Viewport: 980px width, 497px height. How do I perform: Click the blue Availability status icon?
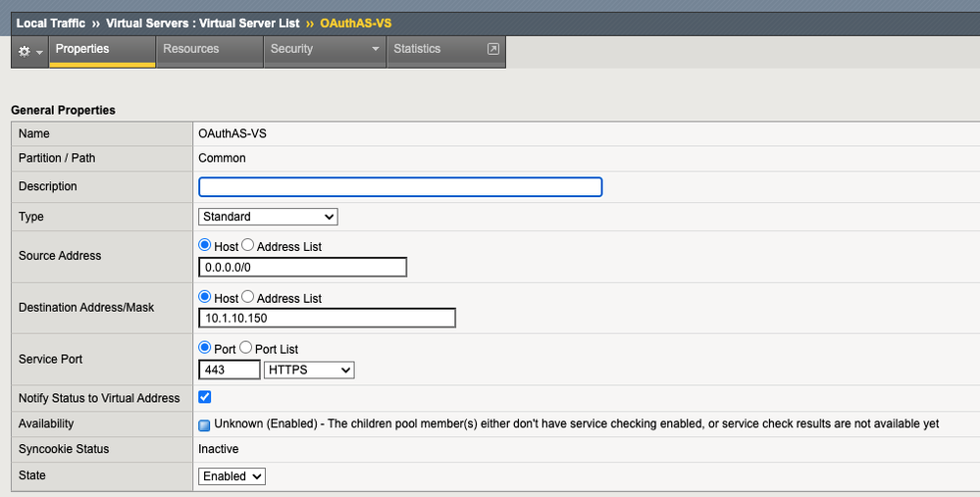(204, 424)
